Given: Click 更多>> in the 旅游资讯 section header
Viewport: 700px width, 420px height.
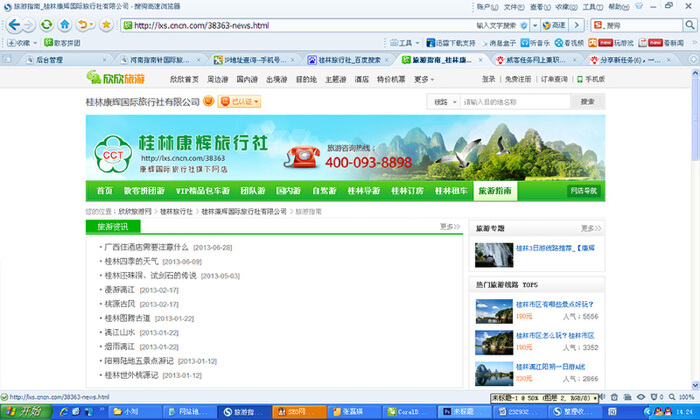Looking at the screenshot, I should click(x=450, y=227).
